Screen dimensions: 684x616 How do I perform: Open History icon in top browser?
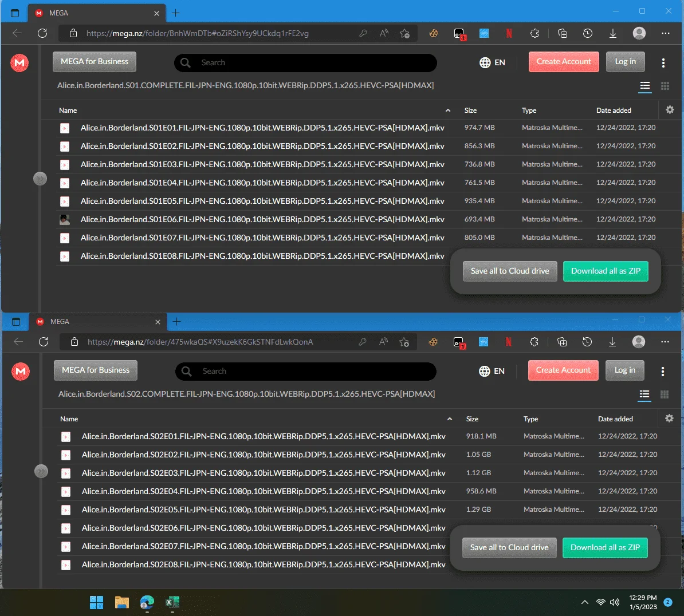pyautogui.click(x=588, y=33)
